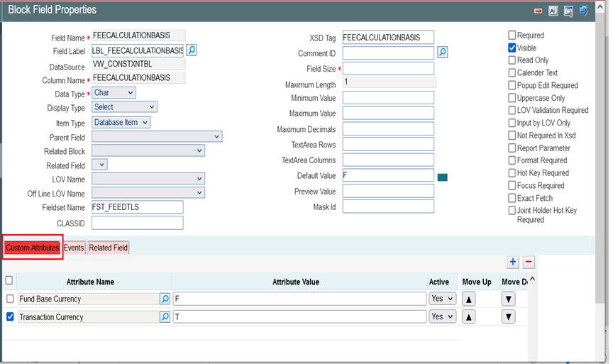Viewport: 613px width, 364px height.
Task: Click the blue undo arrow icon in title bar
Action: coord(583,11)
